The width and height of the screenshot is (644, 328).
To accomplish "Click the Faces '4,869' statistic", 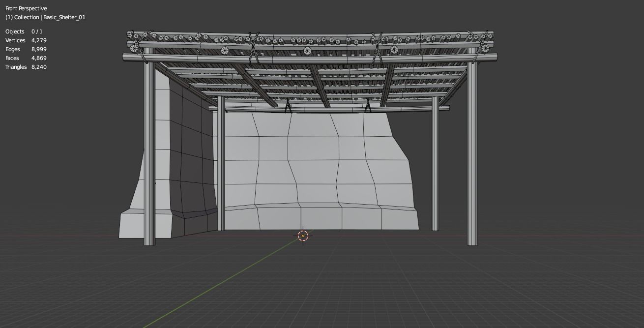I will [x=39, y=58].
